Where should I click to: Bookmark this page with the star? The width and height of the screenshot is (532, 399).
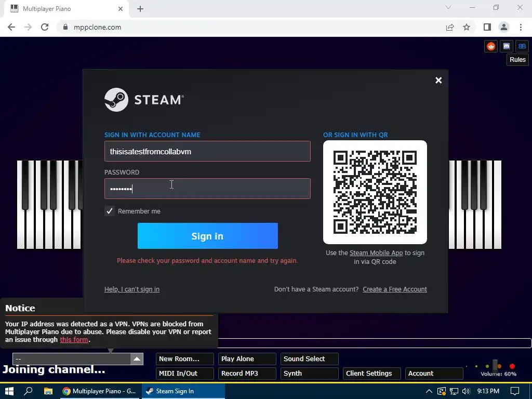tap(467, 27)
